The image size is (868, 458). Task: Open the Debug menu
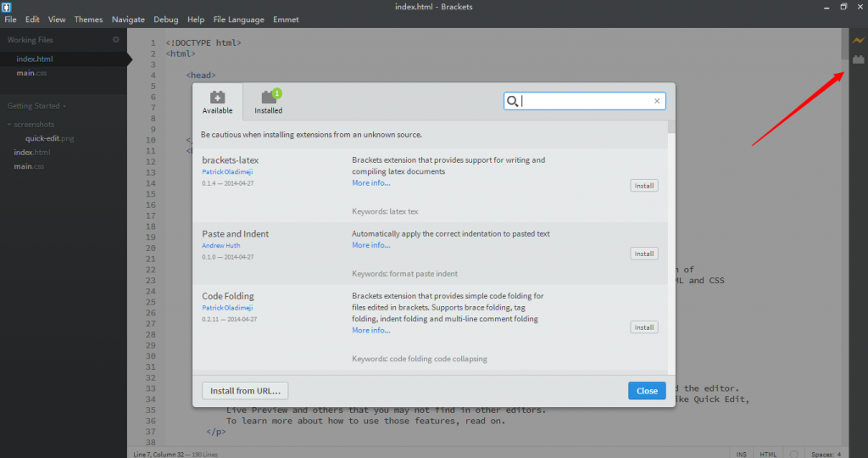(165, 20)
